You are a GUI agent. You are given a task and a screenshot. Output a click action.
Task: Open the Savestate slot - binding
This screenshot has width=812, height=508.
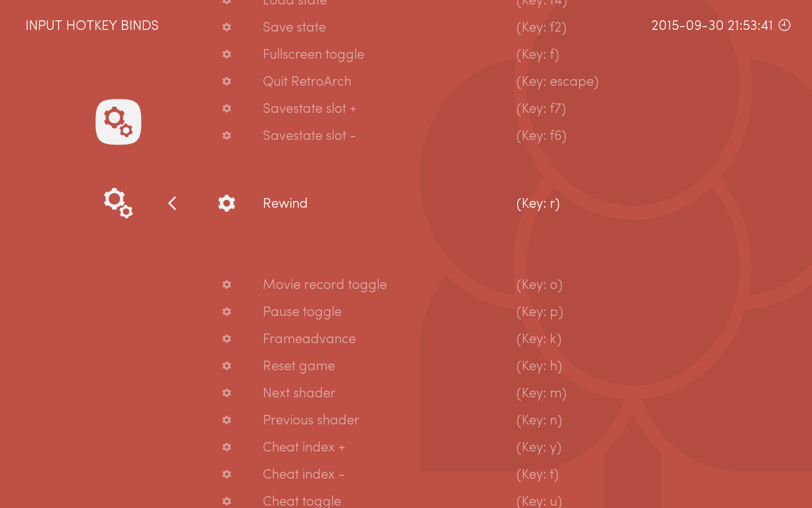(x=309, y=135)
